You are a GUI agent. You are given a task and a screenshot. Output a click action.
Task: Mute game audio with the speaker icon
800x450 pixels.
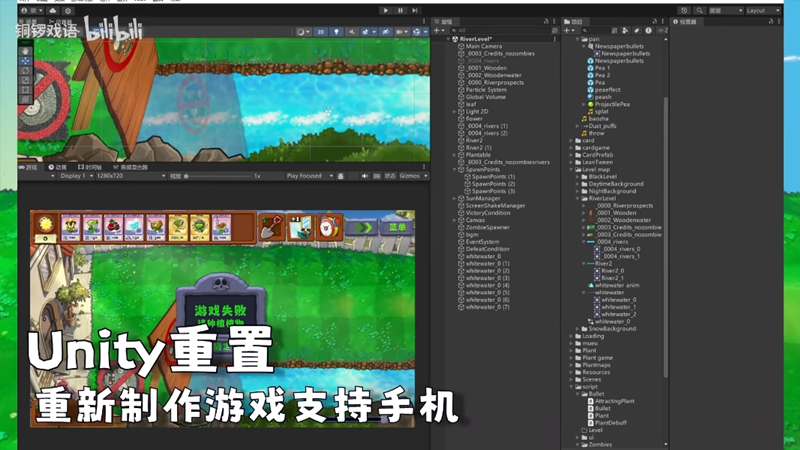tap(365, 176)
